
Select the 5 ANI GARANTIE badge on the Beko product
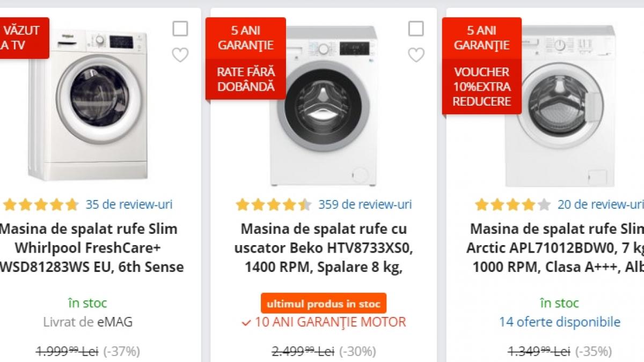[246, 38]
